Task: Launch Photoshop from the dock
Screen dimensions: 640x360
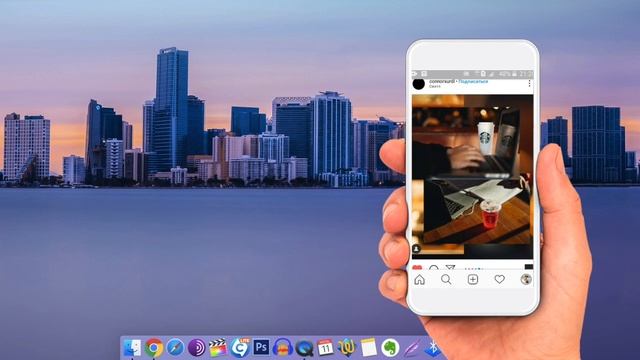Action: (x=261, y=347)
